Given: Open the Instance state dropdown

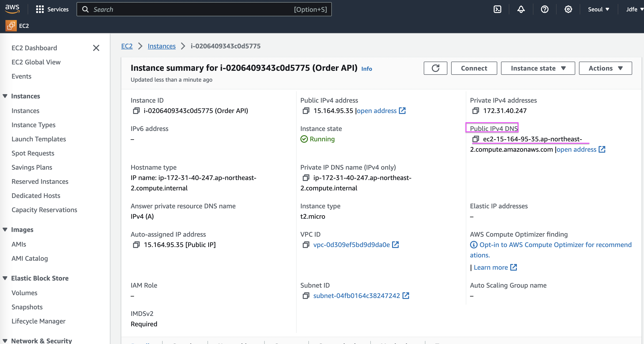Looking at the screenshot, I should pos(538,68).
